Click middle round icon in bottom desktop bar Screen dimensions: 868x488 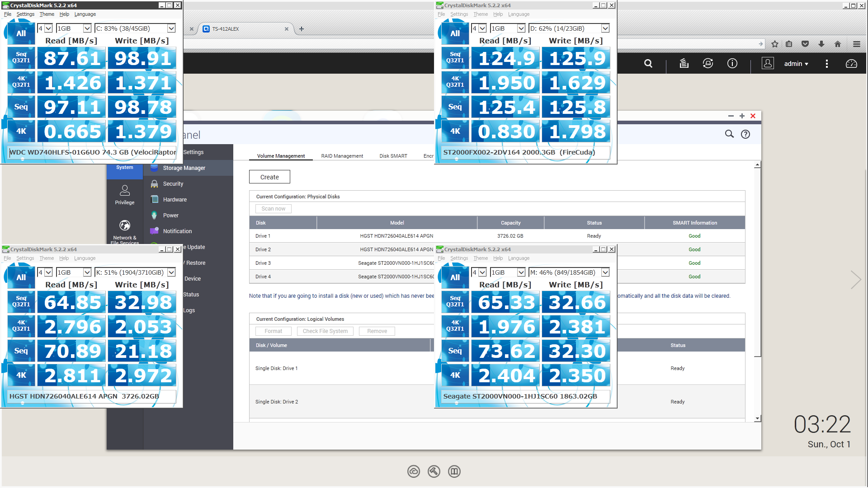pos(434,472)
